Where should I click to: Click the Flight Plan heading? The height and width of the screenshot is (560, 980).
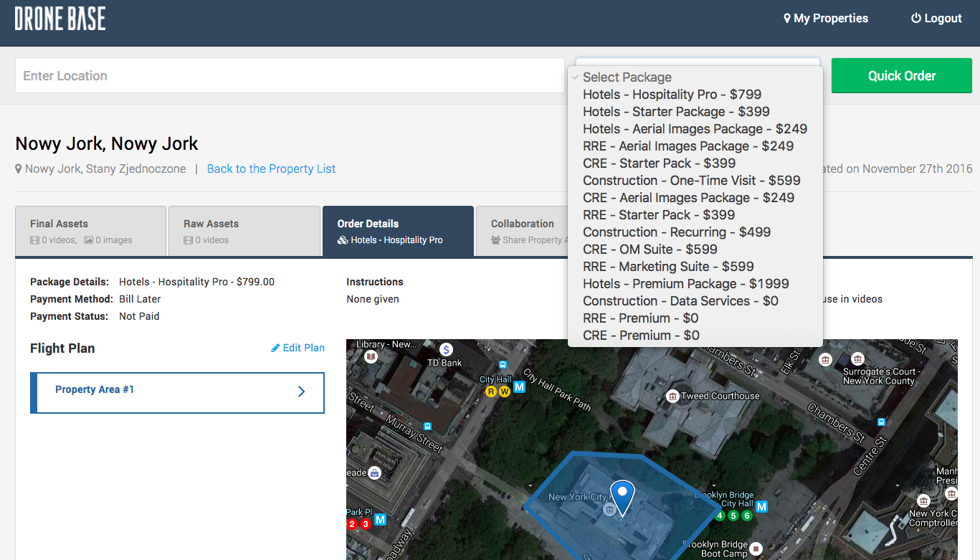[x=62, y=348]
